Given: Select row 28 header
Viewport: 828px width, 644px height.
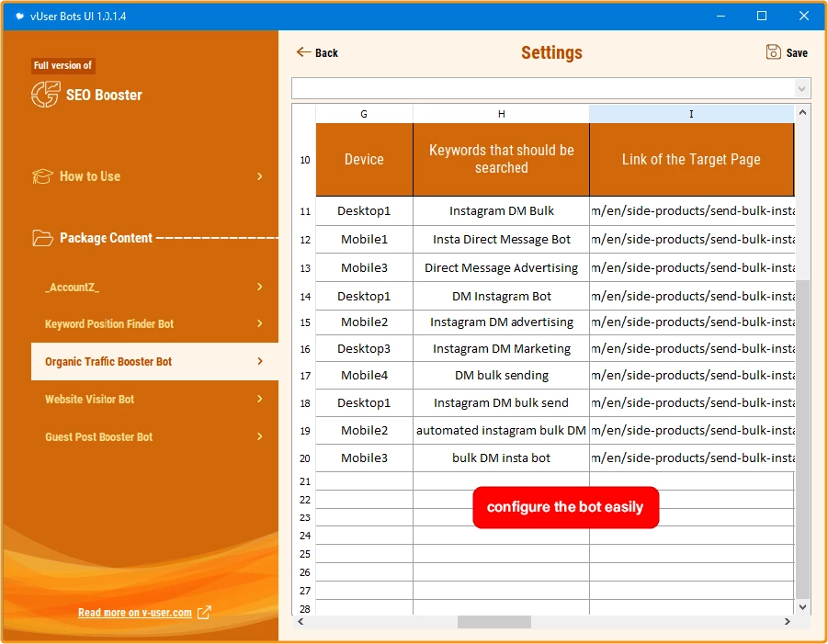Looking at the screenshot, I should [x=305, y=609].
